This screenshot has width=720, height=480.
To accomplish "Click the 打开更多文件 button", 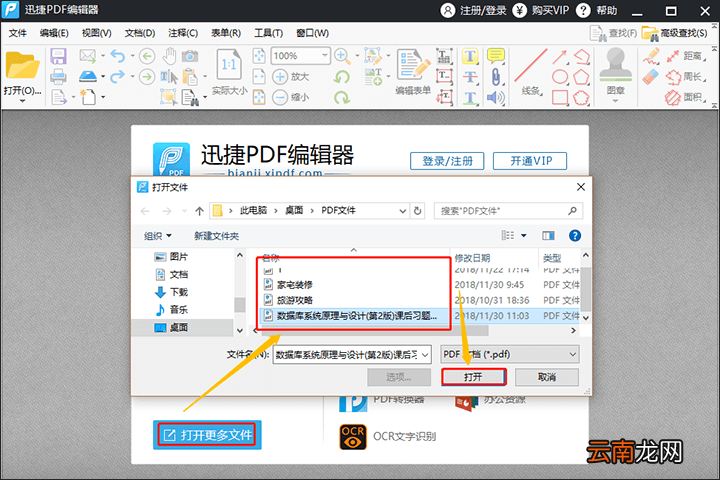I will [207, 435].
